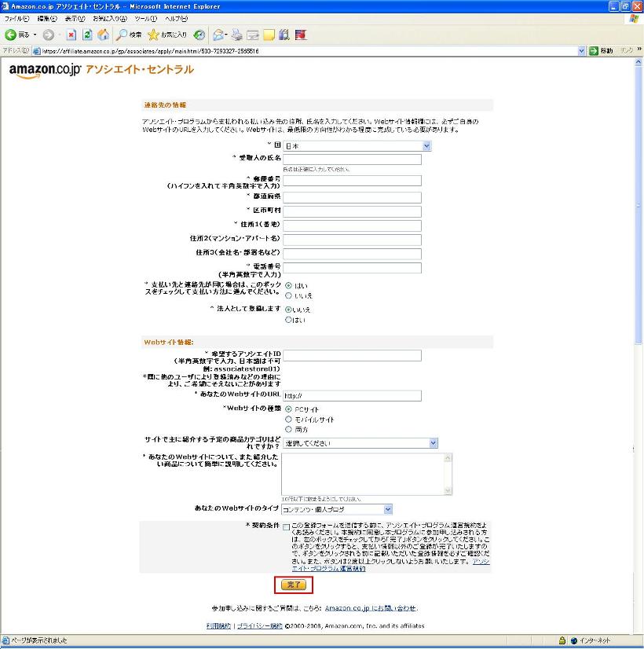The image size is (644, 649).
Task: Expand the toolbar overflow chevron next to リンク
Action: (639, 49)
